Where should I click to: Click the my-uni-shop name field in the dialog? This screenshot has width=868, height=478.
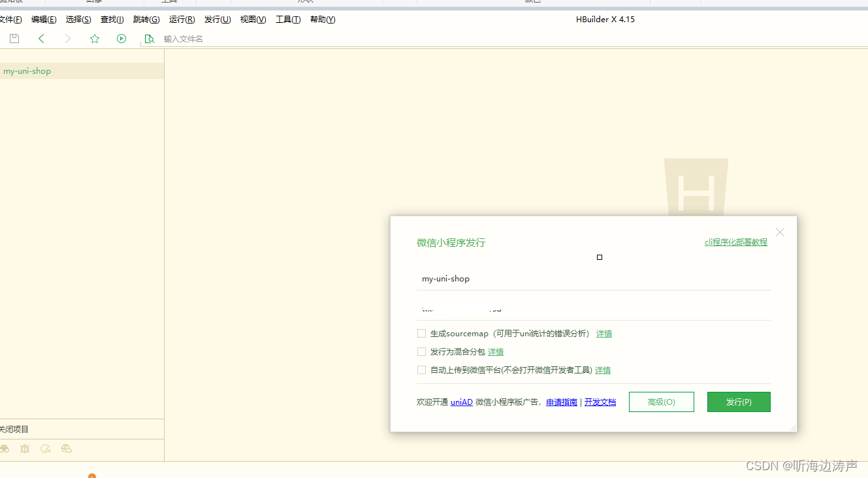click(x=594, y=279)
